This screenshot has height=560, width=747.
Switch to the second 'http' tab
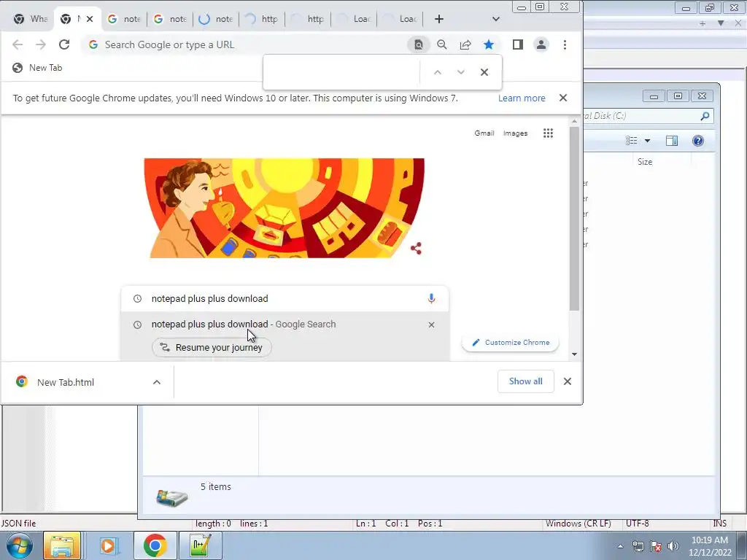coord(308,19)
